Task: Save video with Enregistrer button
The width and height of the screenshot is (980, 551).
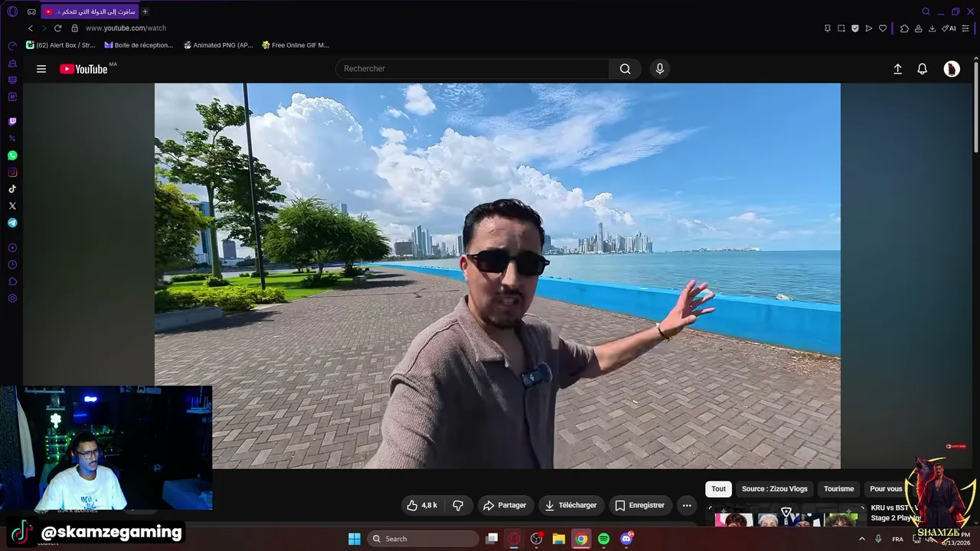Action: point(640,505)
